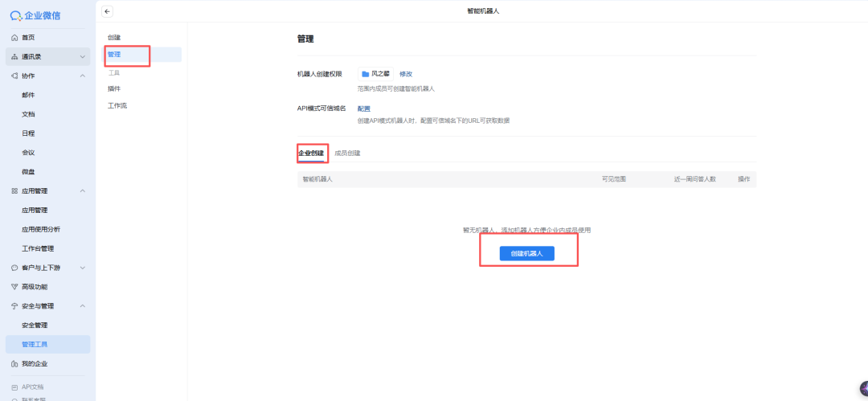This screenshot has height=401, width=868.
Task: Expand the 客户与上下游 chevron
Action: tap(83, 268)
